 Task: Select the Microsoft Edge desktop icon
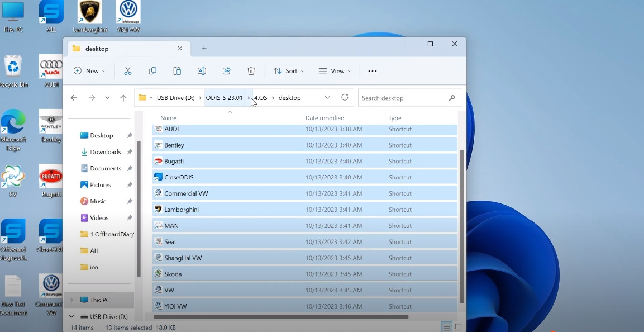[13, 130]
